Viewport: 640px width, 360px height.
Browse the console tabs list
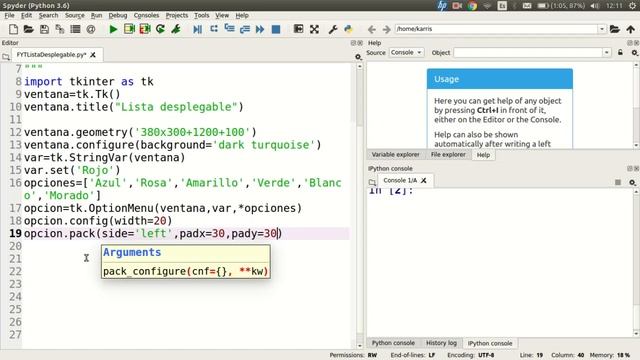click(x=372, y=182)
